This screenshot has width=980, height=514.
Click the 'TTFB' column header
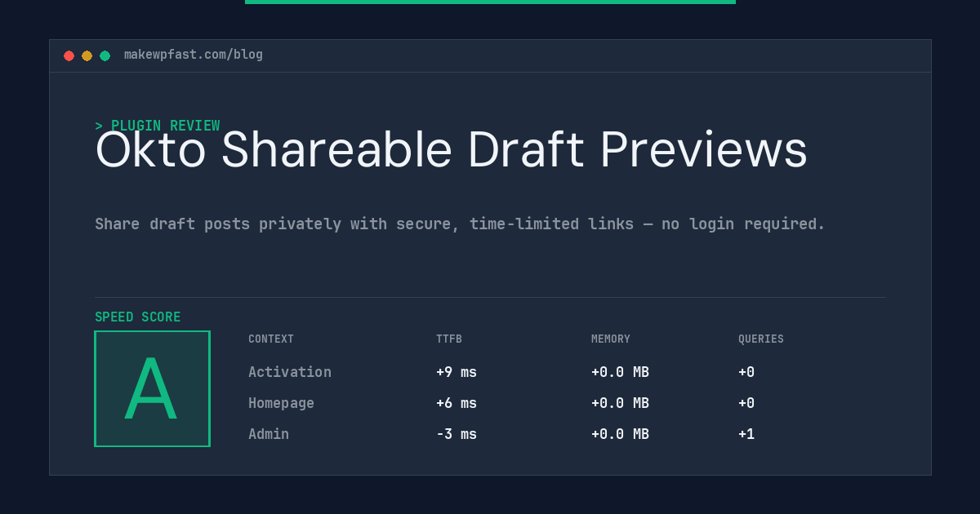(x=449, y=339)
